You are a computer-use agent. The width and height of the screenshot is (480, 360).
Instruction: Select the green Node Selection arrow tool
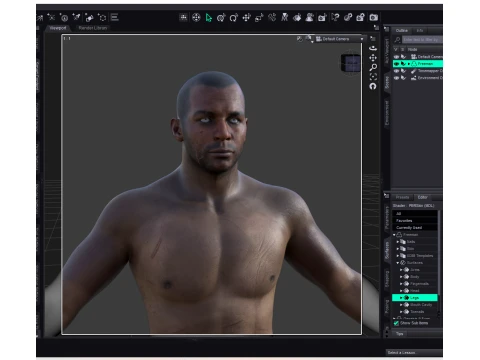pos(209,18)
